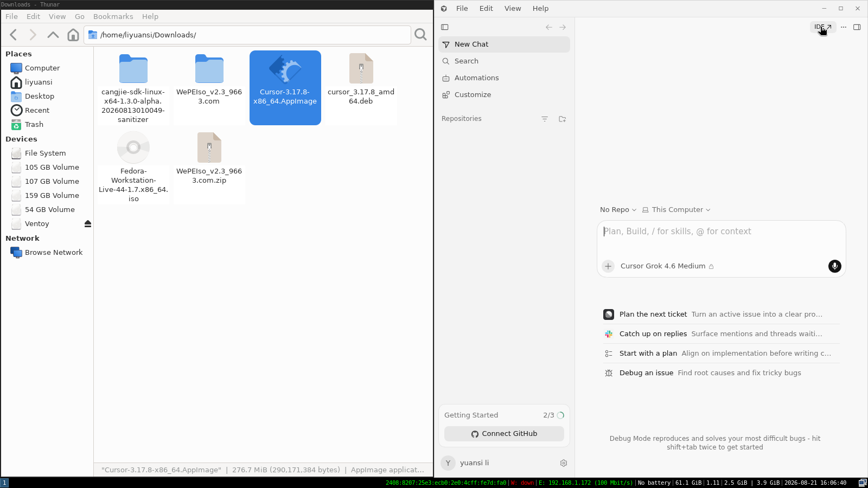This screenshot has width=868, height=488.
Task: Eject the Ventoy device
Action: click(88, 223)
